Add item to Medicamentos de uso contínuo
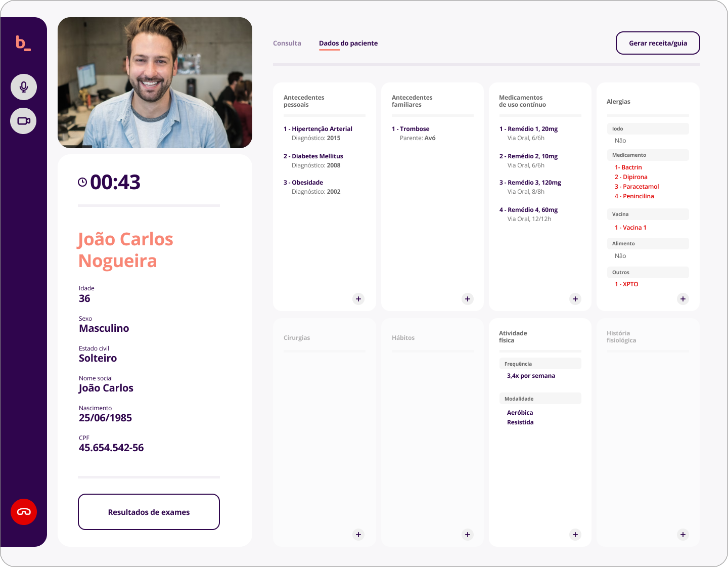This screenshot has height=567, width=728. pos(575,299)
